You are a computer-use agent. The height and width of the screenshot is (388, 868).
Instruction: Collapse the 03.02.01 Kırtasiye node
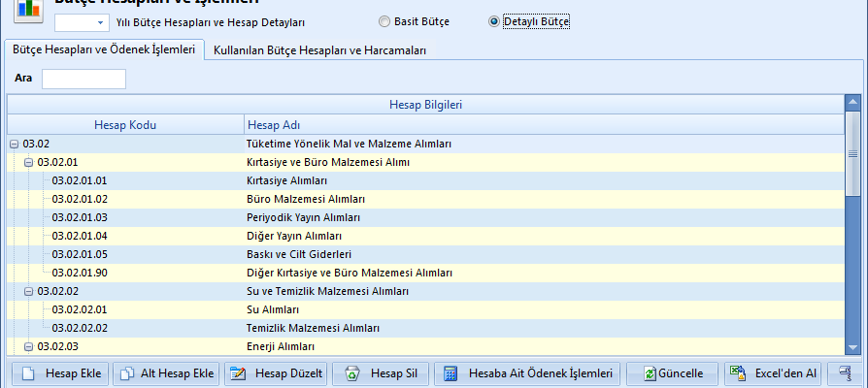click(x=29, y=162)
